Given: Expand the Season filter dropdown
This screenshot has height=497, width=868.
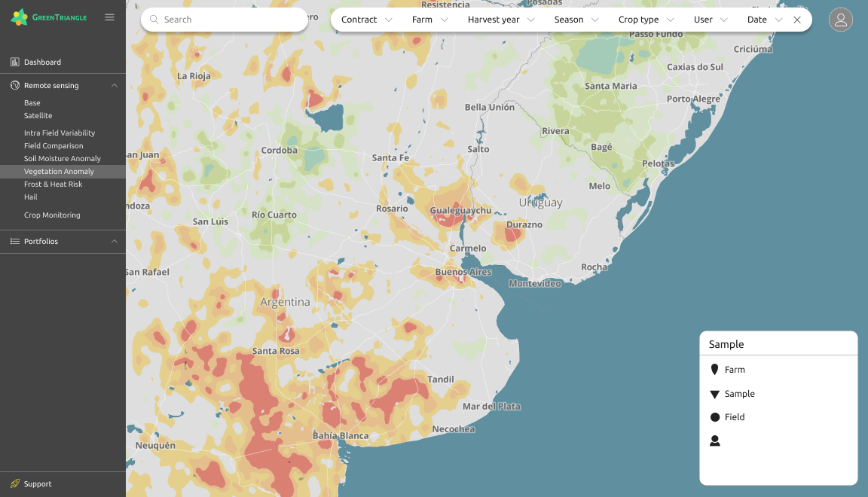Looking at the screenshot, I should 576,20.
